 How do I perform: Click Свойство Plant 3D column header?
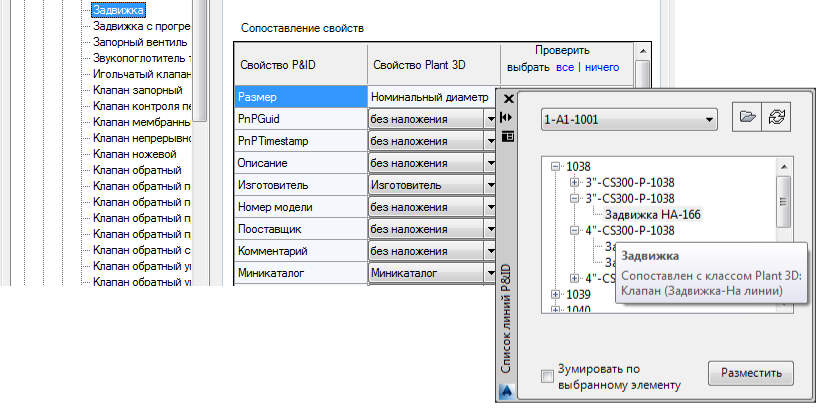click(434, 65)
